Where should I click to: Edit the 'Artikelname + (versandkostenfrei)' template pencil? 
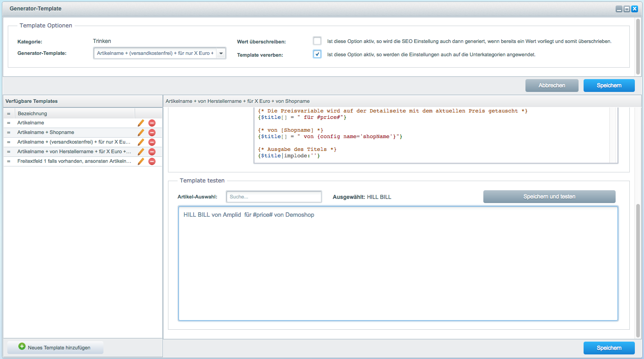tap(141, 142)
